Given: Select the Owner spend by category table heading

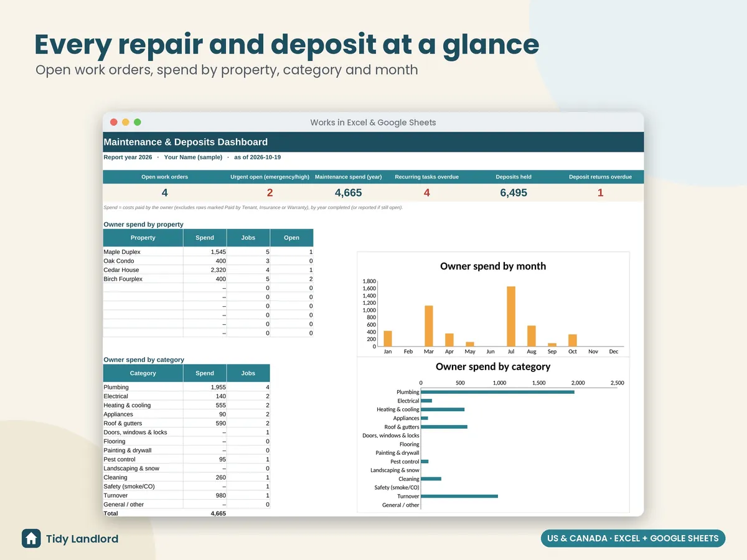Looking at the screenshot, I should tap(144, 360).
